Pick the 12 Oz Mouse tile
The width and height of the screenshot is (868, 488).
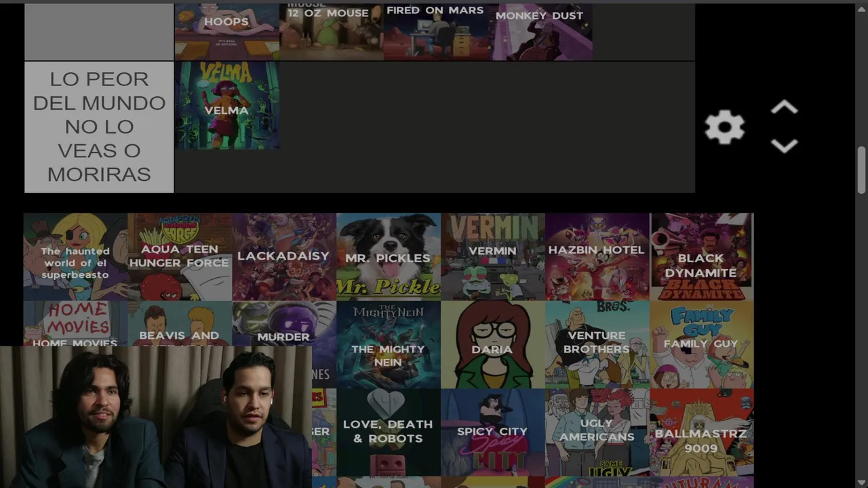pyautogui.click(x=331, y=31)
